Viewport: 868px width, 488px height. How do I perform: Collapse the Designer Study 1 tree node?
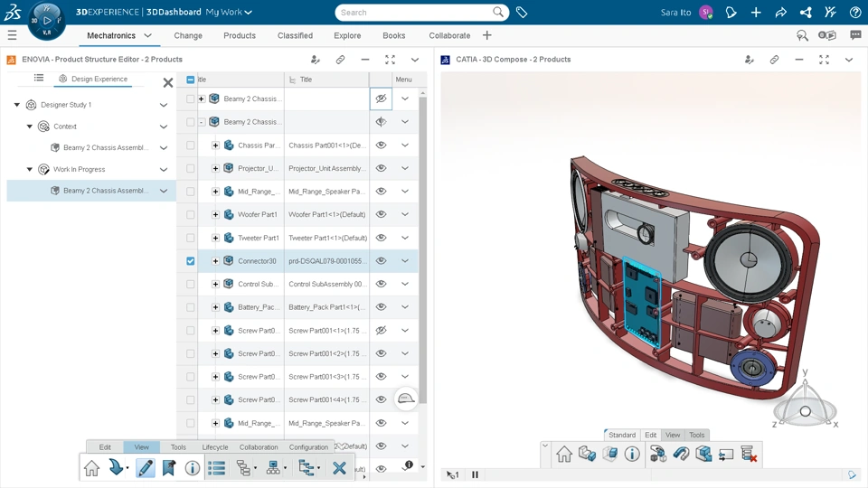click(x=16, y=105)
